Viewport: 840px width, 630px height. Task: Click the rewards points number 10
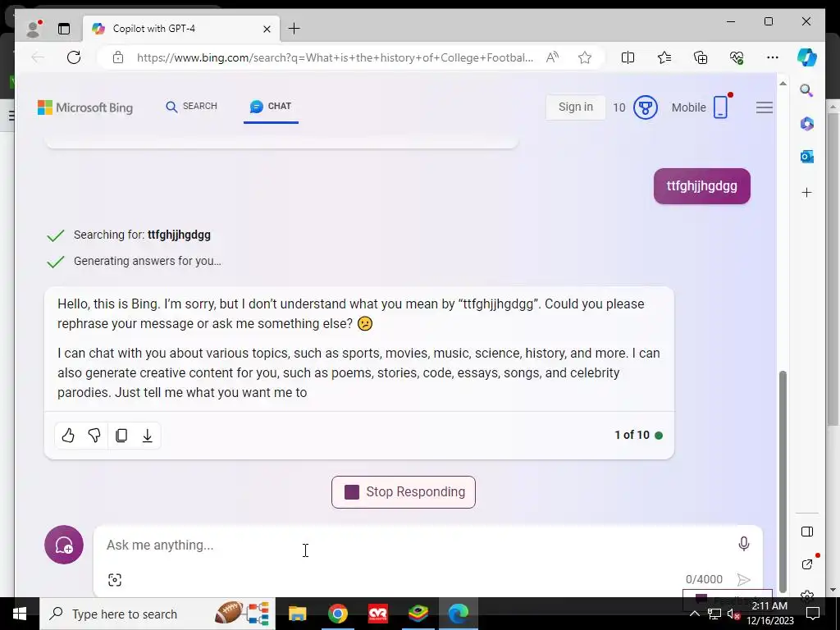pos(619,107)
